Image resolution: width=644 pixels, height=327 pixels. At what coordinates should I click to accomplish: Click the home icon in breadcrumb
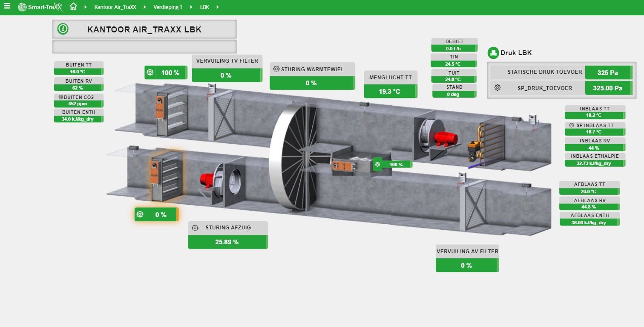[x=73, y=7]
